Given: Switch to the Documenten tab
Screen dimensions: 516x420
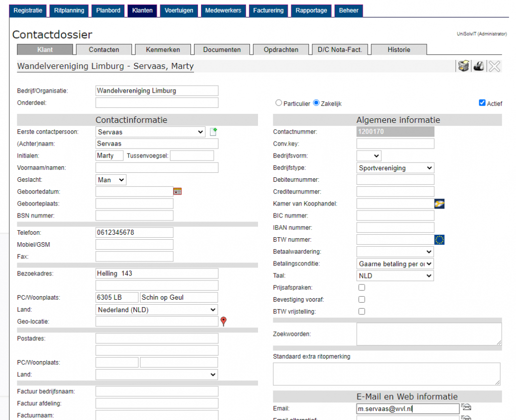Looking at the screenshot, I should [222, 50].
